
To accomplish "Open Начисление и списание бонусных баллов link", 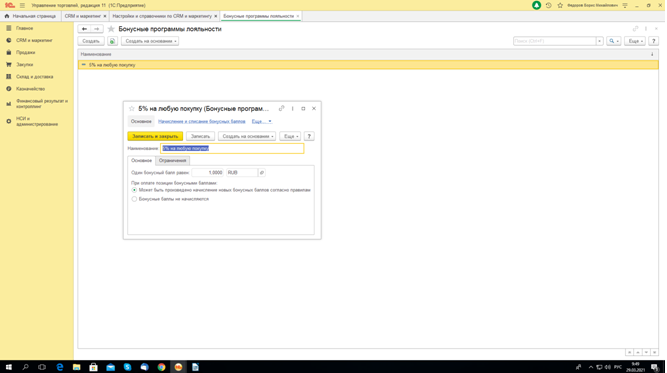I will click(202, 122).
